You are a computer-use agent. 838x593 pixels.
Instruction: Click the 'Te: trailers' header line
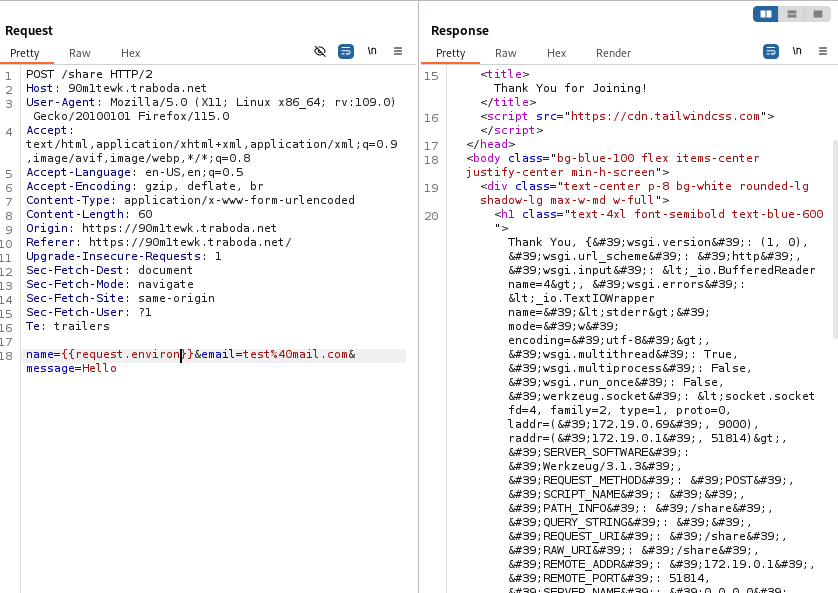point(68,326)
